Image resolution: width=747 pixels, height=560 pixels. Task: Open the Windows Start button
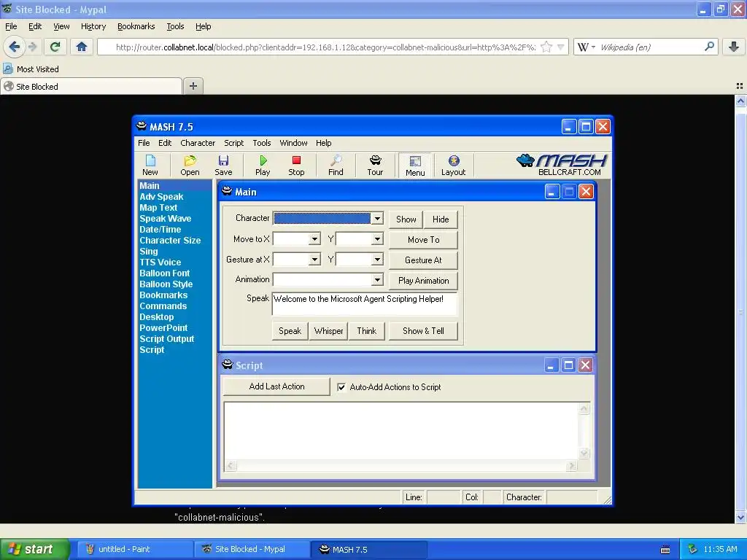coord(35,549)
